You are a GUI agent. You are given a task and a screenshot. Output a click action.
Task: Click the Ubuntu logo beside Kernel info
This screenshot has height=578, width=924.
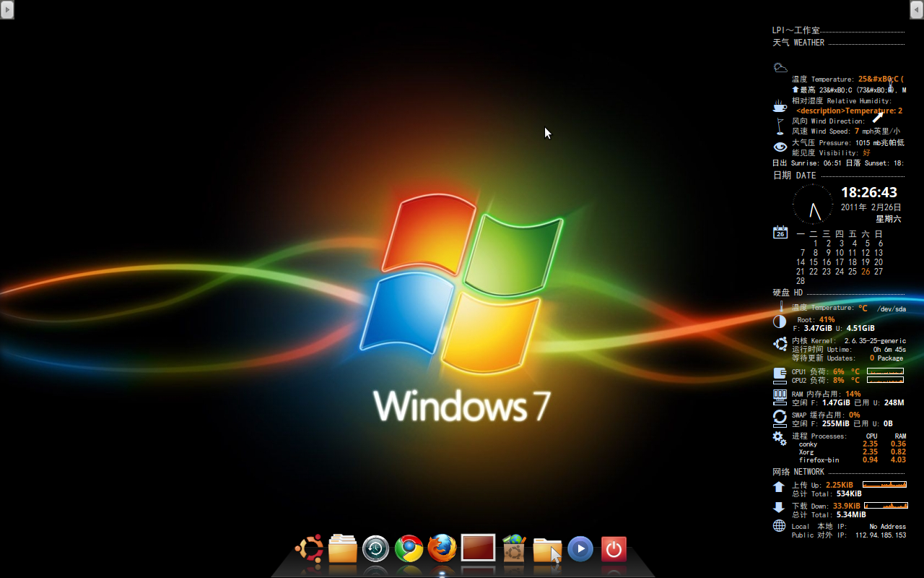tap(780, 344)
